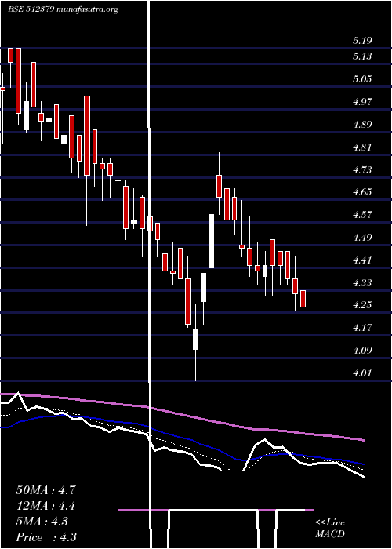Click the 4.73 price axis label
This screenshot has width=392, height=549.
pyautogui.click(x=362, y=170)
